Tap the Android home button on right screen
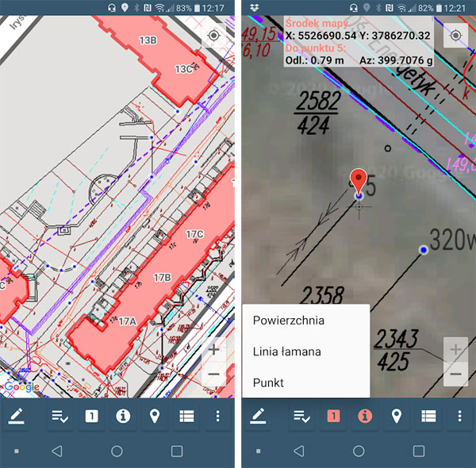This screenshot has height=468, width=476. point(359,451)
